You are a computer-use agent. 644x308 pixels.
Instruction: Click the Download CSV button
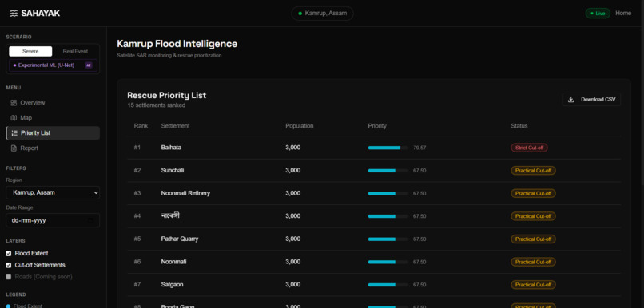pyautogui.click(x=591, y=99)
